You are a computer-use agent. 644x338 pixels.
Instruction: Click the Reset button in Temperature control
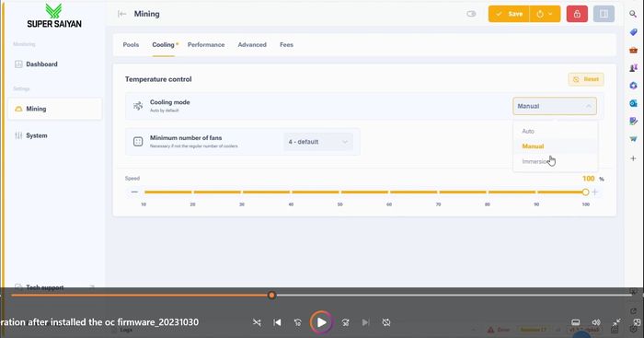coord(586,79)
